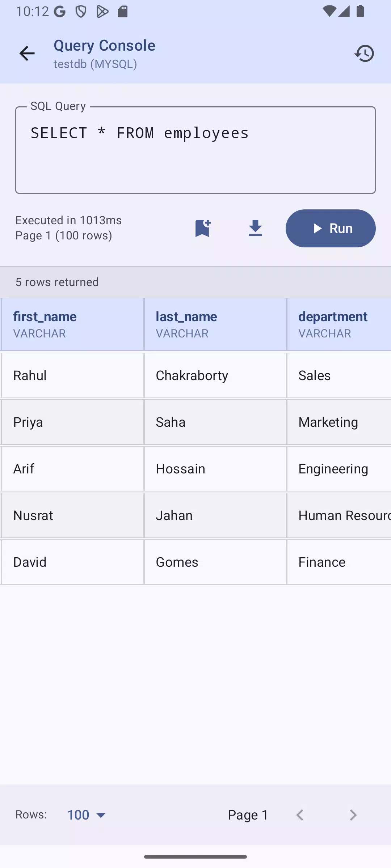The width and height of the screenshot is (391, 868).
Task: Open query history clock icon
Action: [x=364, y=54]
